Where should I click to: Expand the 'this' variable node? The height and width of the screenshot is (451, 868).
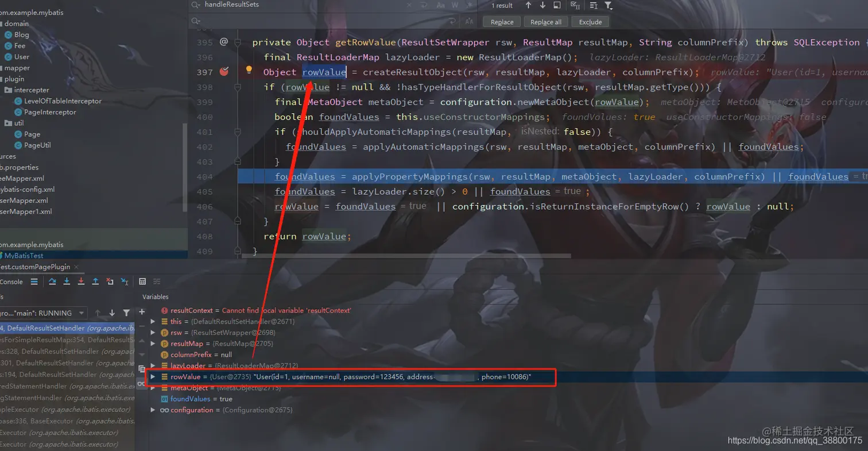pyautogui.click(x=153, y=321)
